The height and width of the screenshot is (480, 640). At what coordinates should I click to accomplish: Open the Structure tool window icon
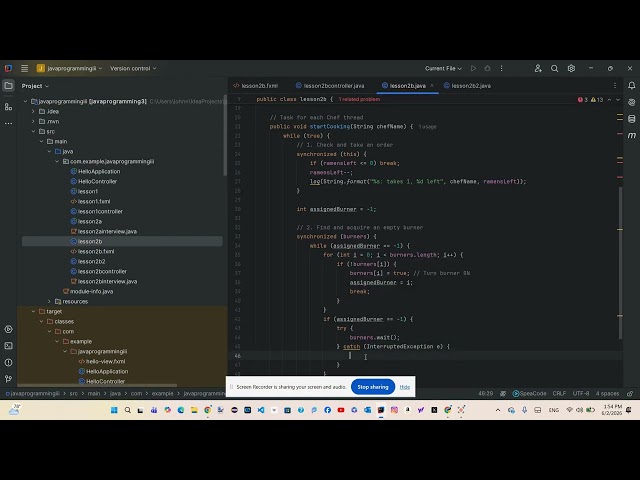pos(9,107)
